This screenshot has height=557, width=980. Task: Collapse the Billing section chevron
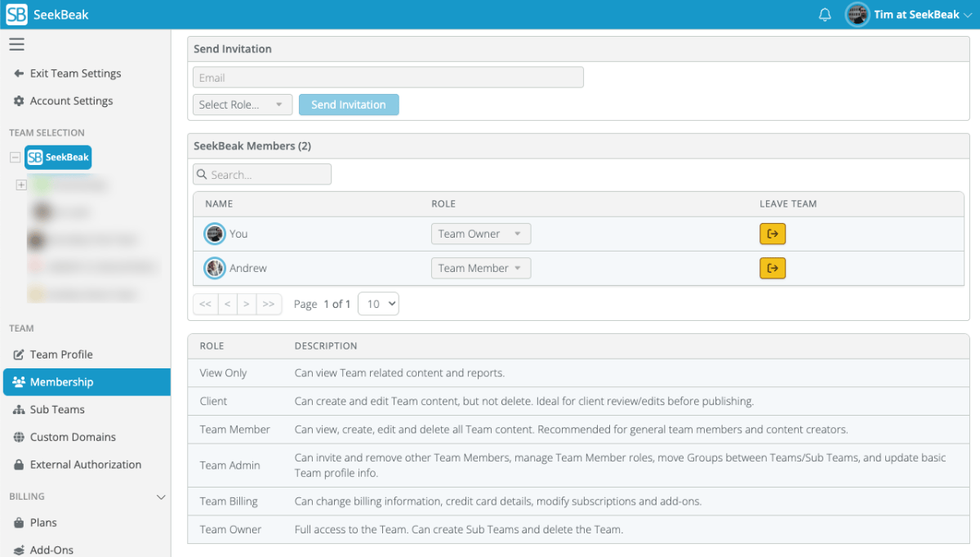tap(161, 497)
